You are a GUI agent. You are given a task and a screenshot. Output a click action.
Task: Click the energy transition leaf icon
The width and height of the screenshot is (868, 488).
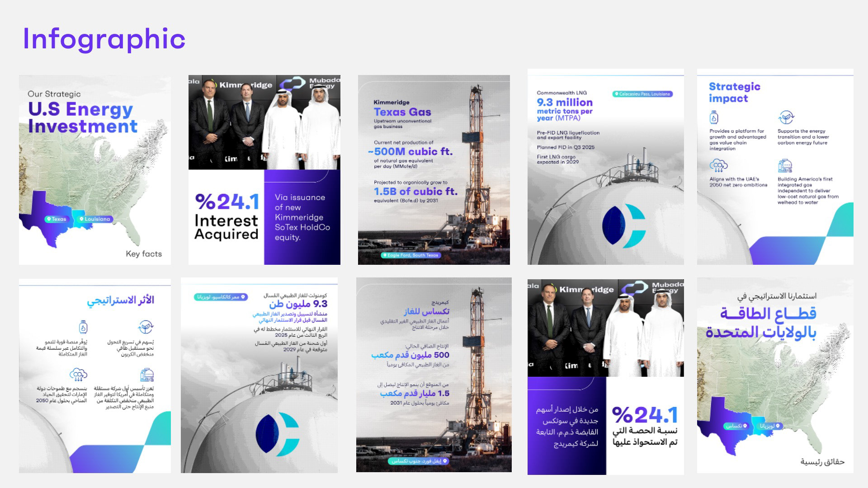point(786,117)
